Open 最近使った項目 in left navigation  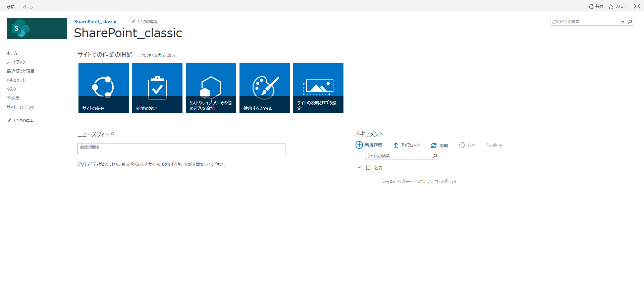point(21,71)
